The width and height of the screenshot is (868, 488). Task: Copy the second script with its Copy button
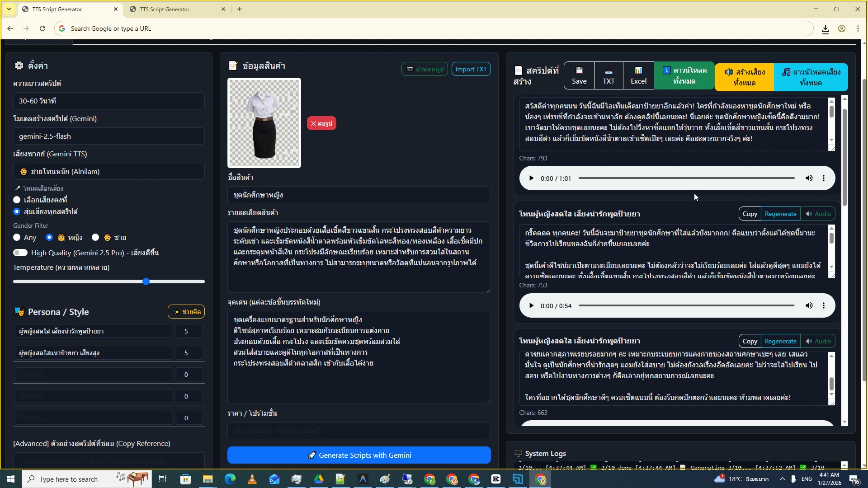(x=749, y=213)
